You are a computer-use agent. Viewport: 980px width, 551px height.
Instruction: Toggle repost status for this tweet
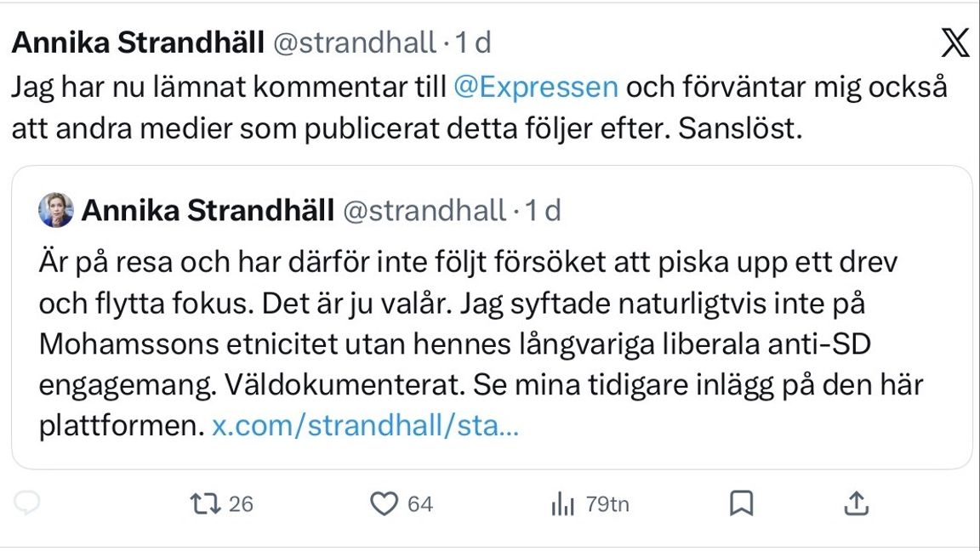click(x=207, y=503)
